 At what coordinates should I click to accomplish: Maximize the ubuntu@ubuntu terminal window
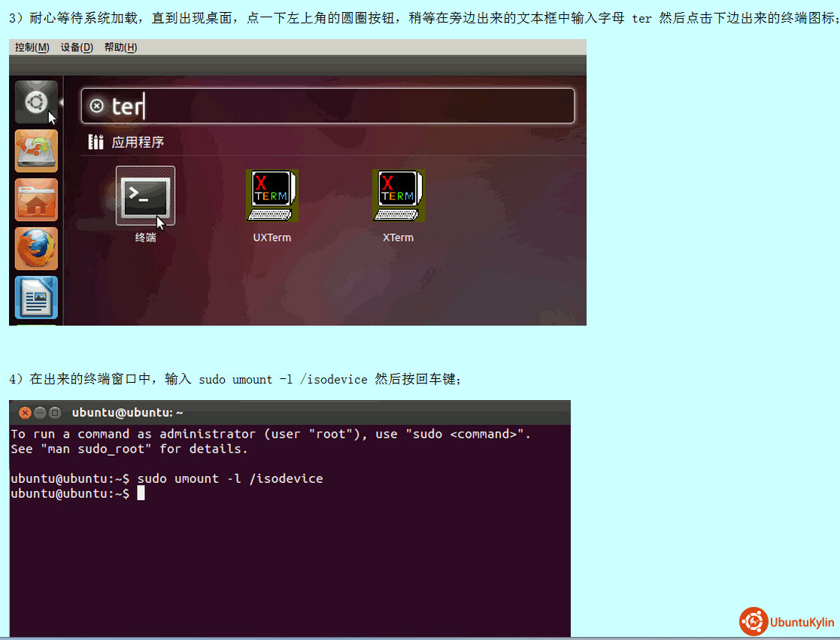53,413
